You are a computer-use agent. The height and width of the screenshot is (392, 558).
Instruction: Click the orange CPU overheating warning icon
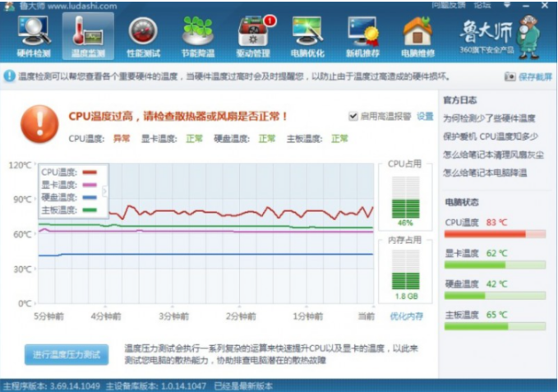[39, 122]
